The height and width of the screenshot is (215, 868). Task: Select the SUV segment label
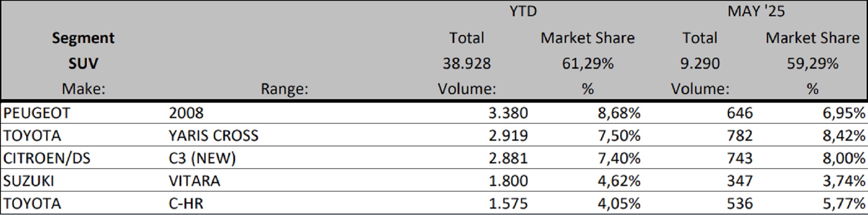coord(83,63)
